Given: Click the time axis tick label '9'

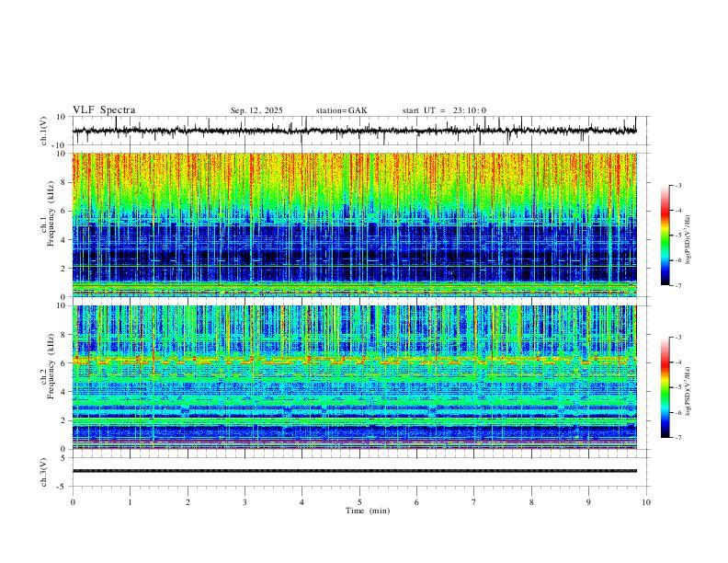Looking at the screenshot, I should pos(588,502).
